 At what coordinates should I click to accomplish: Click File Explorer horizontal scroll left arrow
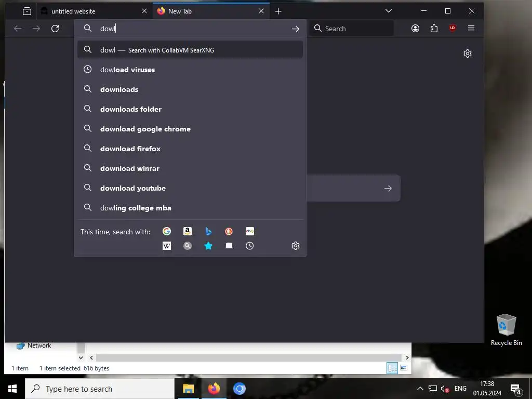click(91, 357)
